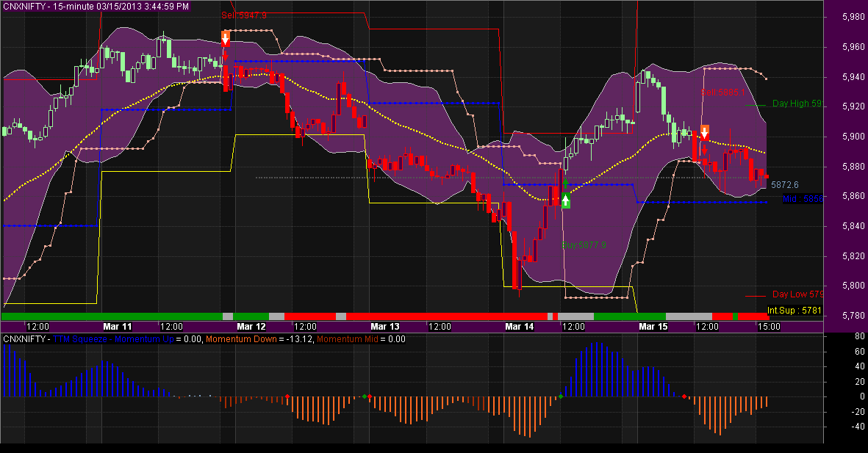Viewport: 868px width, 453px height.
Task: Click the Mid : 5856 level label
Action: (803, 199)
